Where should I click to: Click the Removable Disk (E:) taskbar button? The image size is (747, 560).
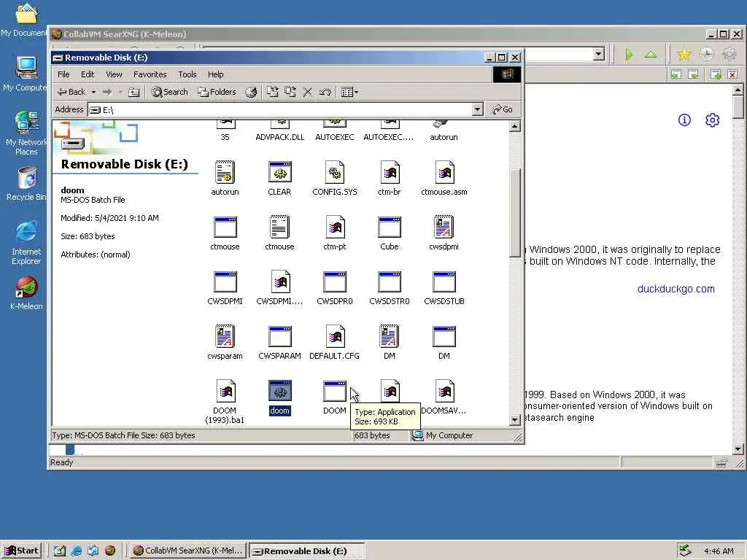pos(307,551)
